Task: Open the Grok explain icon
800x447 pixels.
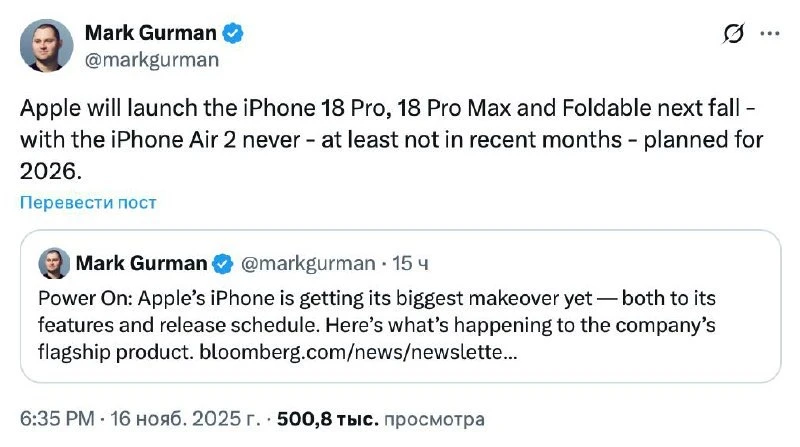Action: [x=733, y=35]
